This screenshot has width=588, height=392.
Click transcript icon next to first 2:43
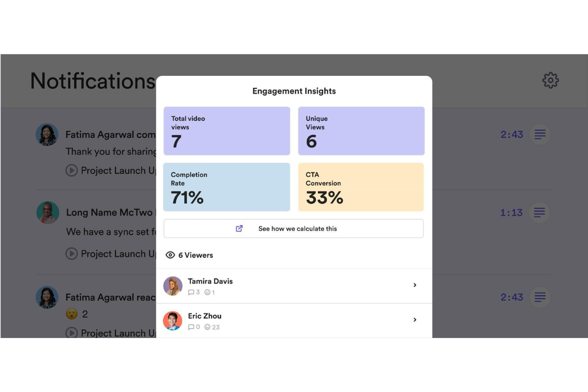540,134
